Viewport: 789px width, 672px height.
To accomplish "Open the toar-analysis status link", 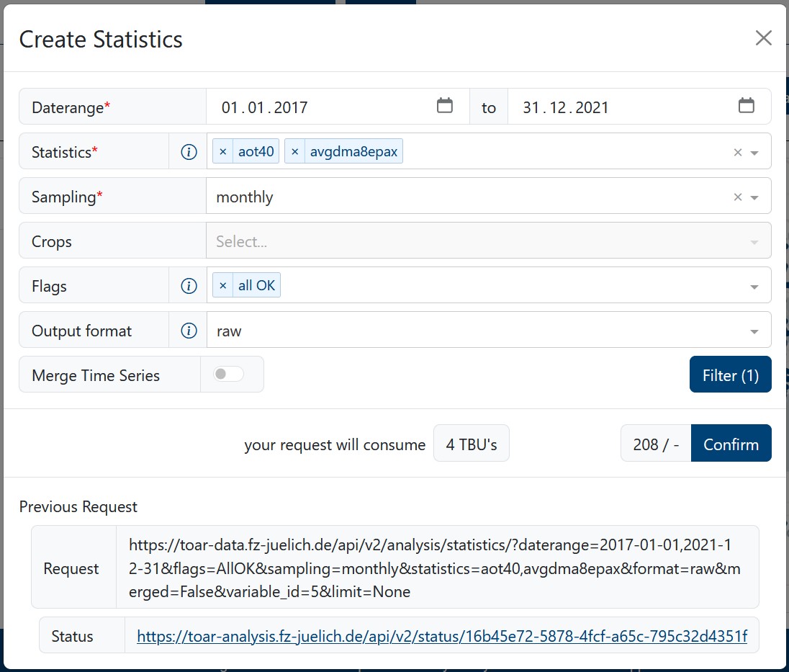I will coord(441,636).
